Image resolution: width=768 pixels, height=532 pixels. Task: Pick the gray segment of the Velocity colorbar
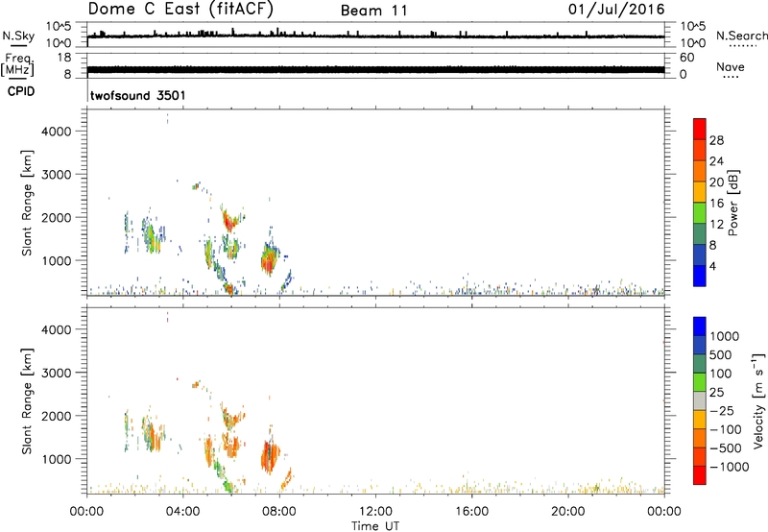point(700,401)
